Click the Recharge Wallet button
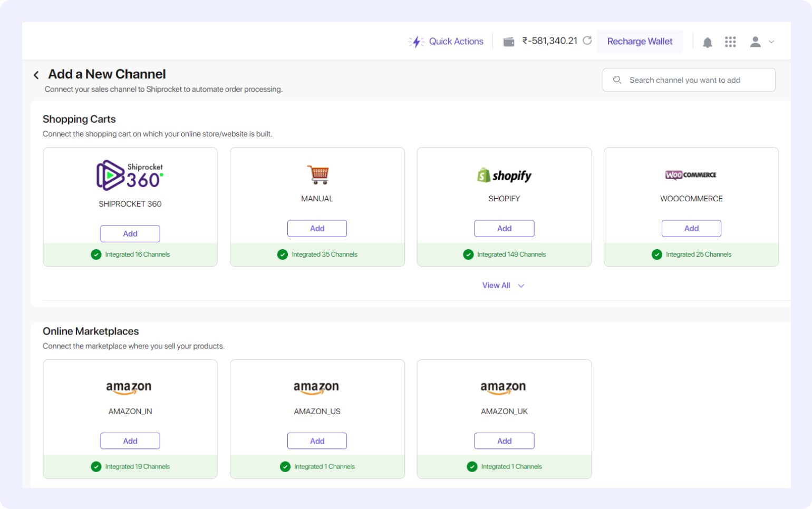 tap(640, 42)
